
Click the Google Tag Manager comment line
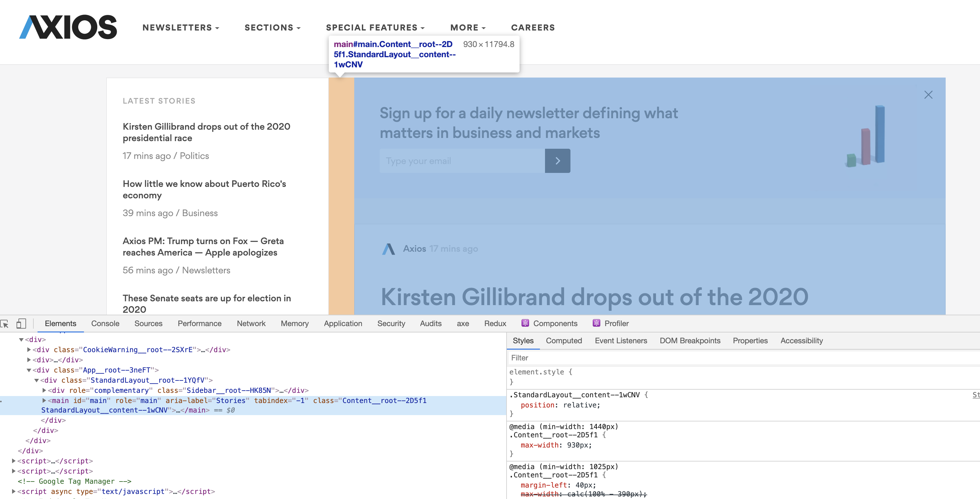(x=74, y=481)
